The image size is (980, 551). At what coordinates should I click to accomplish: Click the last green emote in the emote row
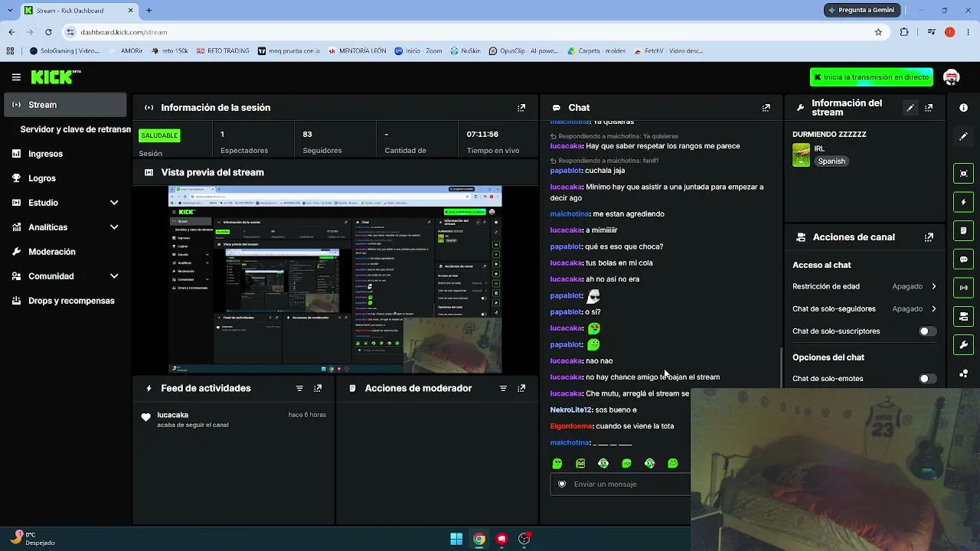[x=673, y=463]
